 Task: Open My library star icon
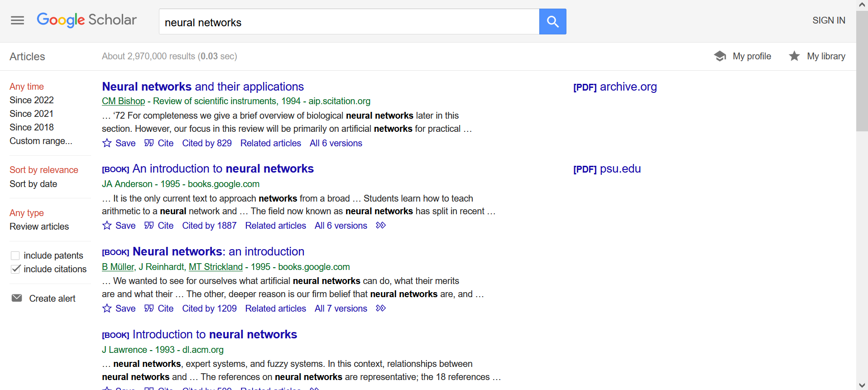pos(794,56)
